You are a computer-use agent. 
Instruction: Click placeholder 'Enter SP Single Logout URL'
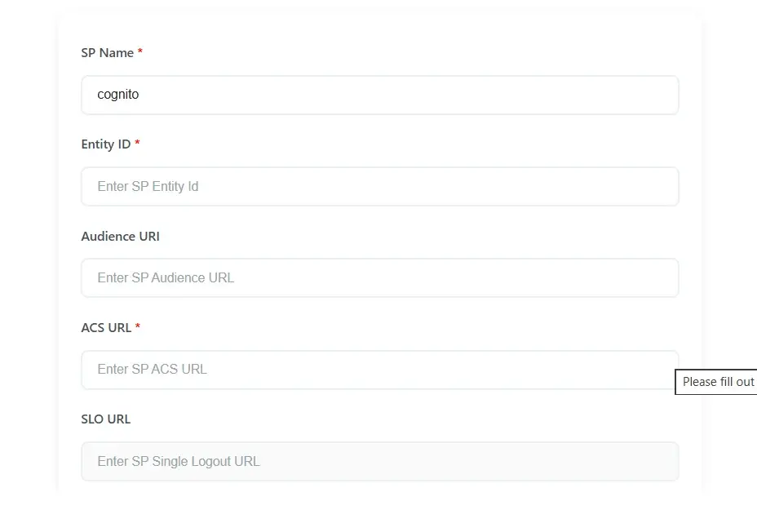pos(178,461)
